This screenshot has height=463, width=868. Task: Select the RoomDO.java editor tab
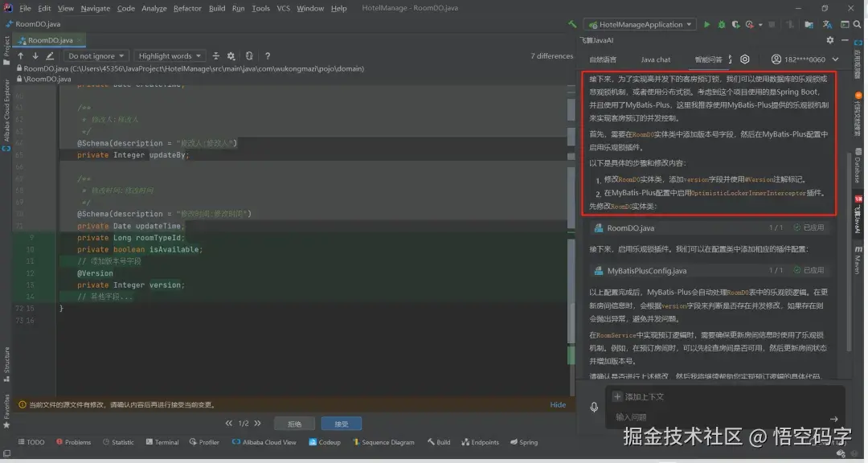[x=50, y=40]
